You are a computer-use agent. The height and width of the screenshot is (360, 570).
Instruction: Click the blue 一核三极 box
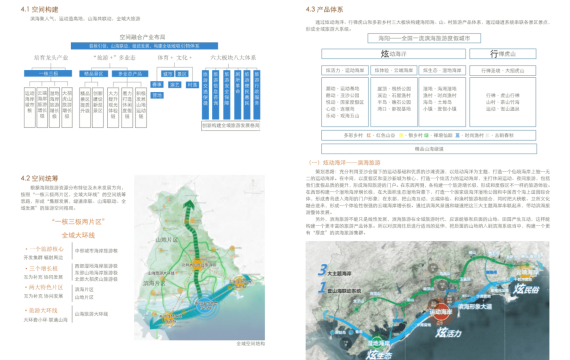point(48,73)
